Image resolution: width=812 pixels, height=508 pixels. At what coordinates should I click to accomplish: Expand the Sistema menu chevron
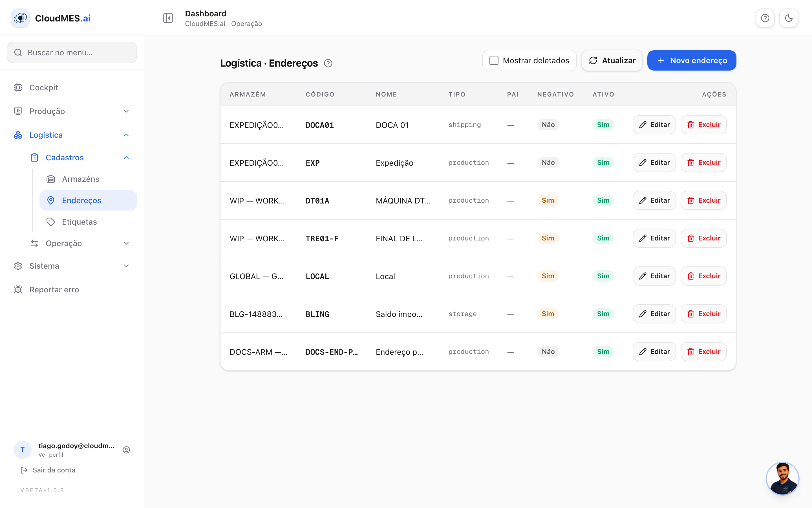[126, 266]
